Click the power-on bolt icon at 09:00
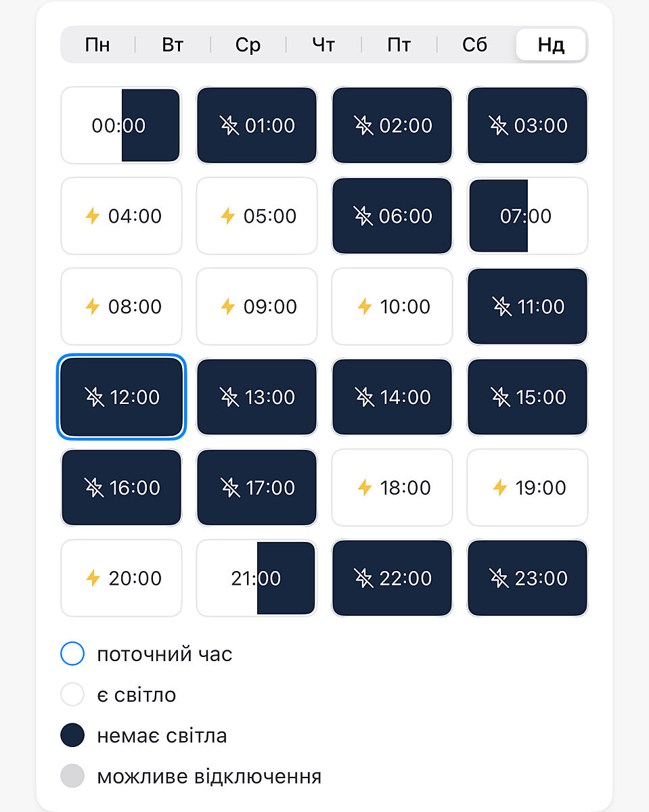The width and height of the screenshot is (649, 812). coord(228,307)
